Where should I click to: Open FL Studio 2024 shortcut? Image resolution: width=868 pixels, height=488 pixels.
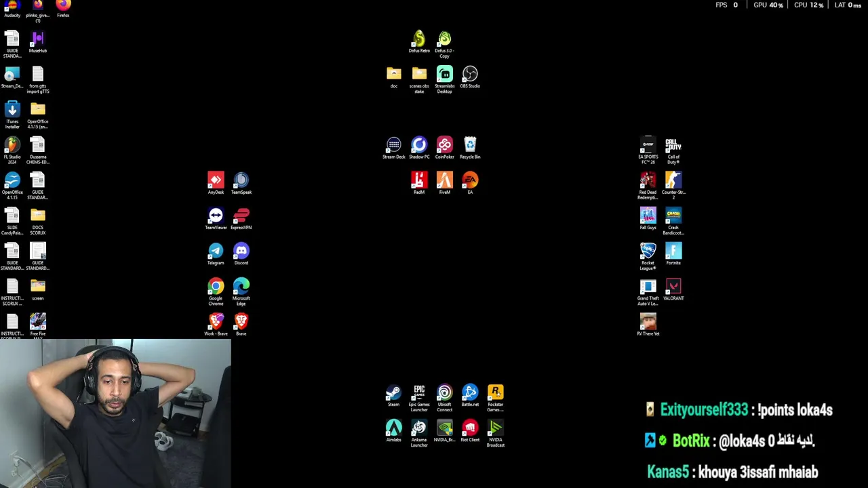[12, 150]
